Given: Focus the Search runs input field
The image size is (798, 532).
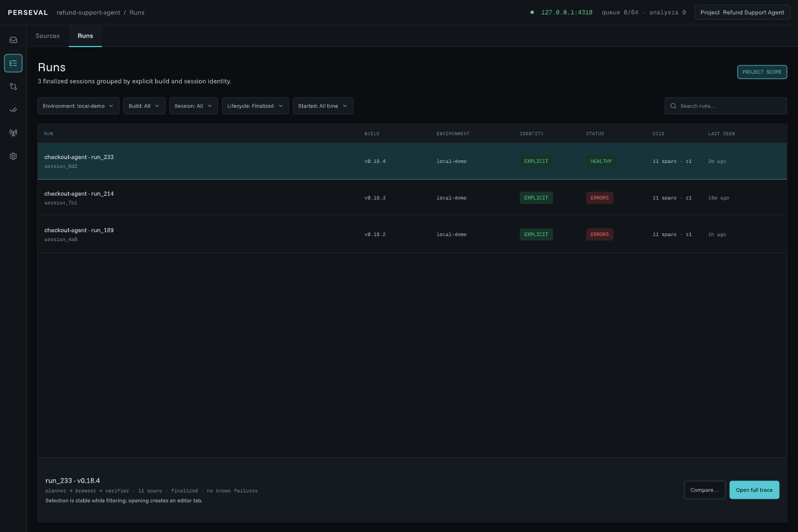Looking at the screenshot, I should 726,106.
